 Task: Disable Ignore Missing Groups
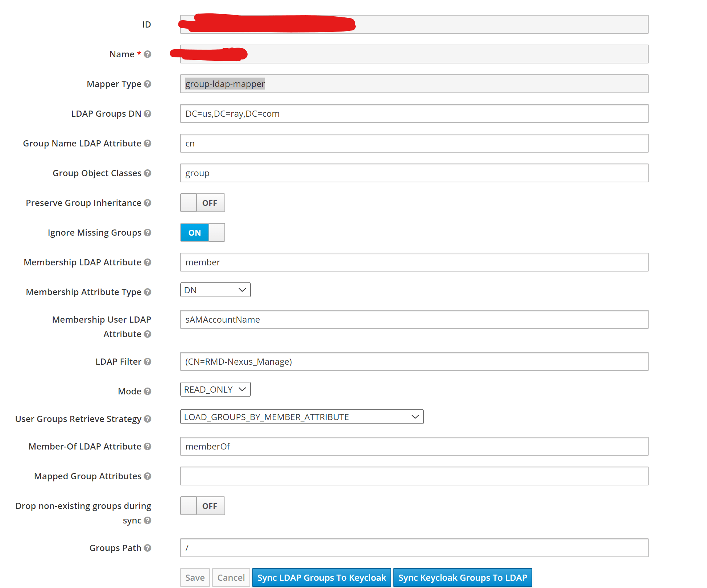[202, 232]
